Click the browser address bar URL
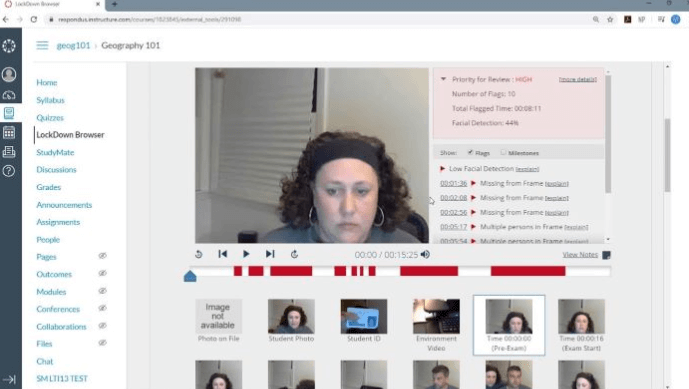Image resolution: width=689 pixels, height=389 pixels. pos(149,19)
